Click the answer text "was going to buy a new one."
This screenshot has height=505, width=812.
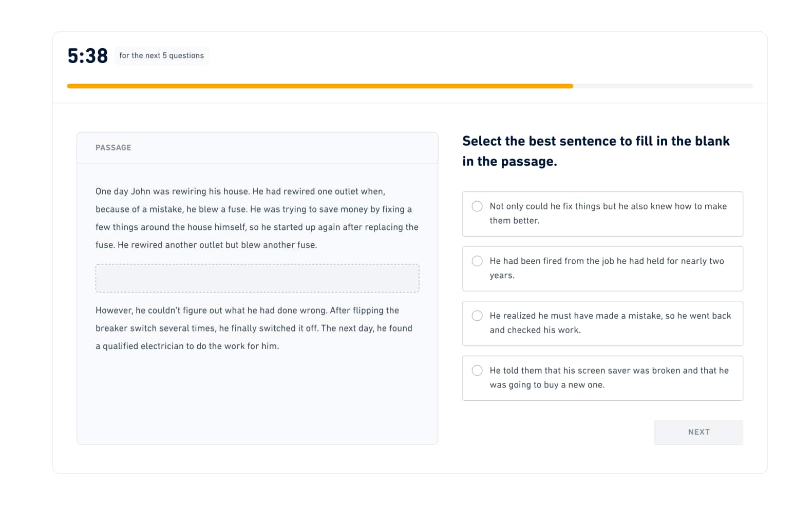[547, 385]
